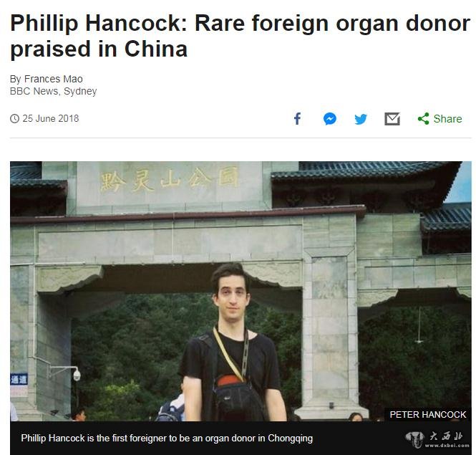The width and height of the screenshot is (476, 455).
Task: Click the dome security camera in the photo
Action: 77,375
